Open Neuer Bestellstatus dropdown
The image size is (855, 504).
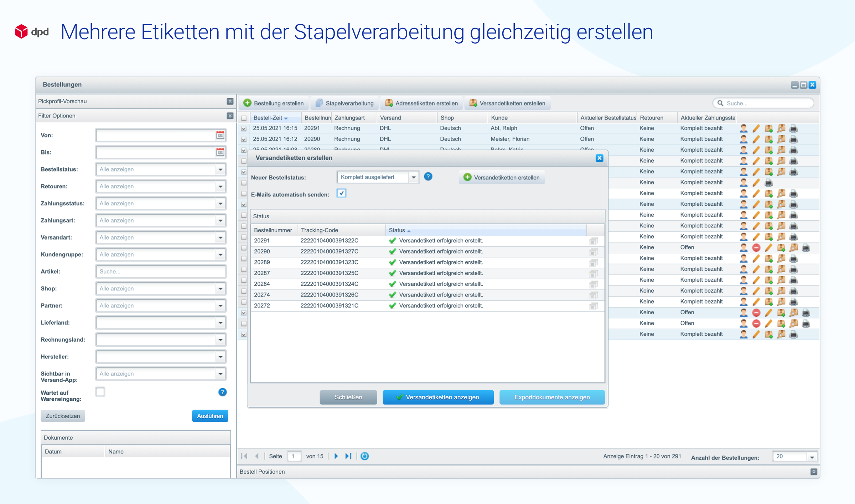(x=414, y=177)
